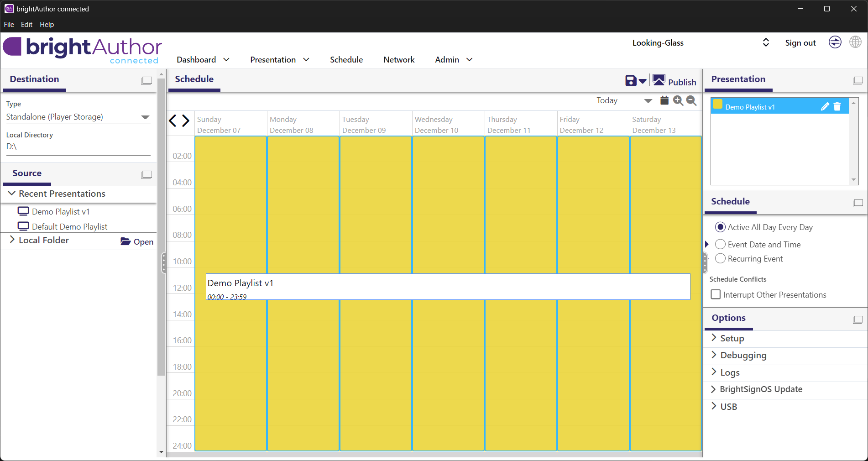868x461 pixels.
Task: Click the Sign out link
Action: click(x=800, y=43)
